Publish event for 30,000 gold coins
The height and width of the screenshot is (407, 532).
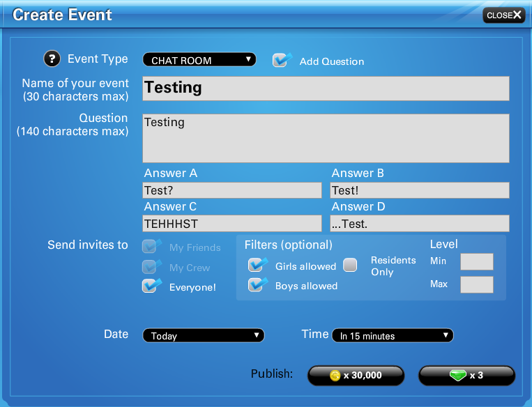[356, 376]
